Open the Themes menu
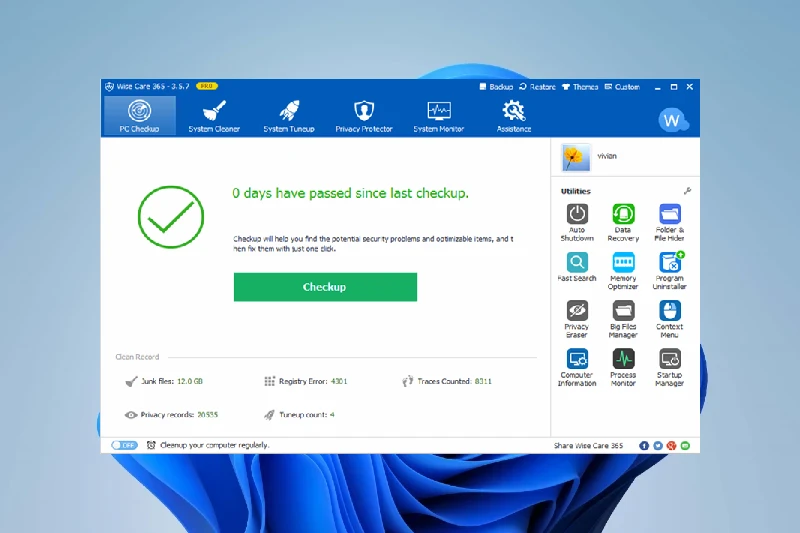Screen dimensions: 800x533 click(580, 87)
